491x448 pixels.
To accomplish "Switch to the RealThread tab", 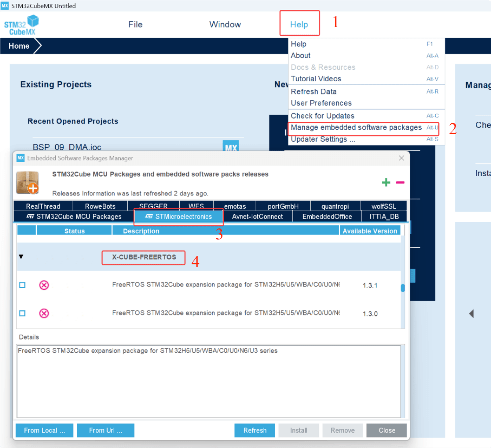I will (43, 206).
